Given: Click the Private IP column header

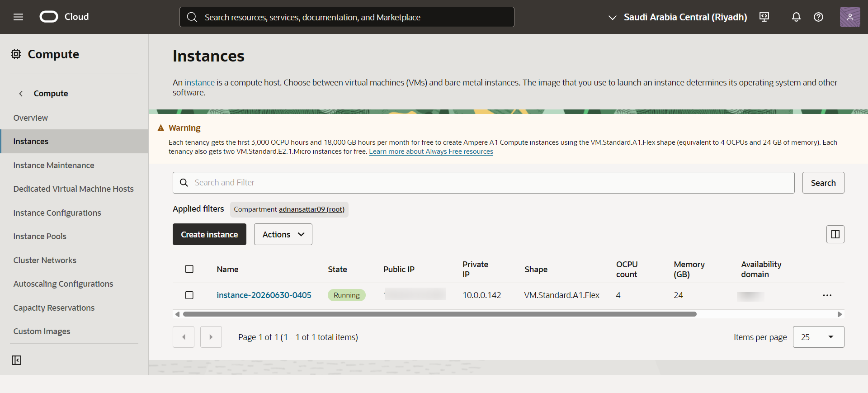Looking at the screenshot, I should (x=475, y=270).
